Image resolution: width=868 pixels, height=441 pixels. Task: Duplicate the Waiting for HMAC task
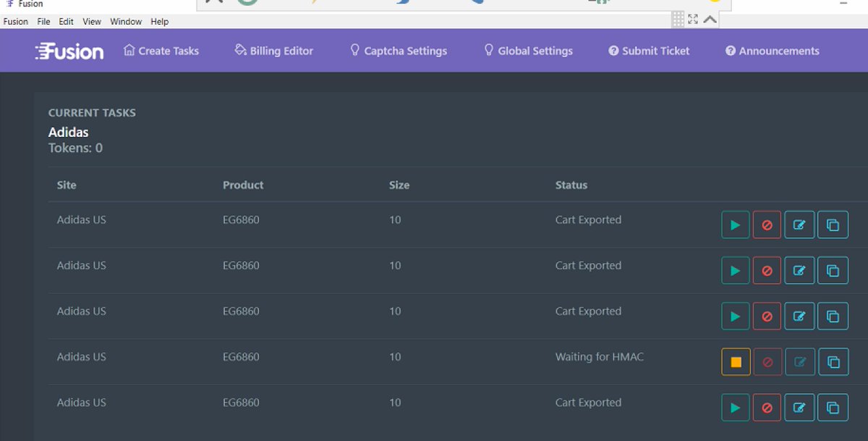(x=833, y=361)
